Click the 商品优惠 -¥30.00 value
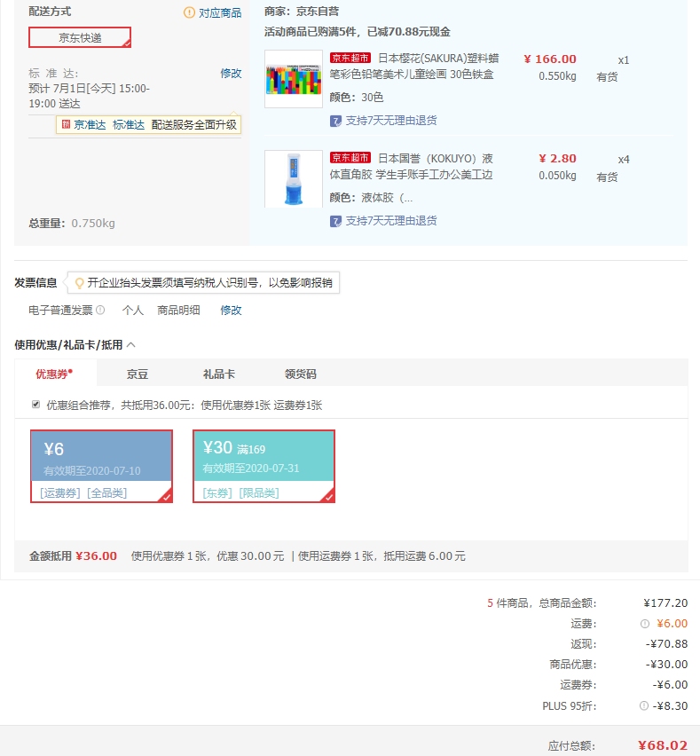The image size is (700, 756). [667, 665]
